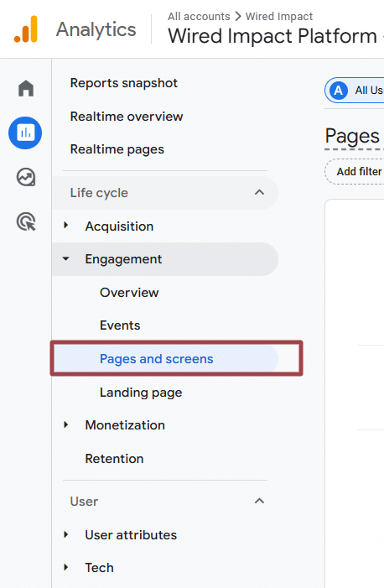Screen dimensions: 384x588
Task: Open Reports snapshot
Action: (124, 83)
